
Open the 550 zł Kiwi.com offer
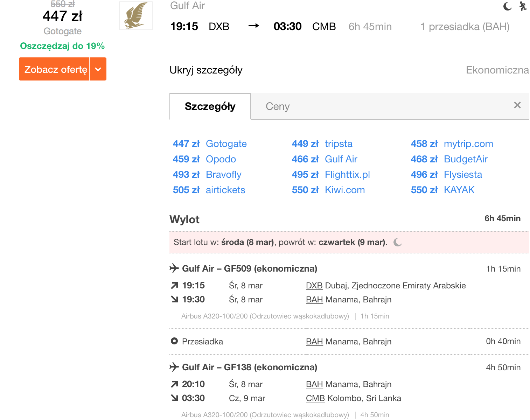pos(328,190)
